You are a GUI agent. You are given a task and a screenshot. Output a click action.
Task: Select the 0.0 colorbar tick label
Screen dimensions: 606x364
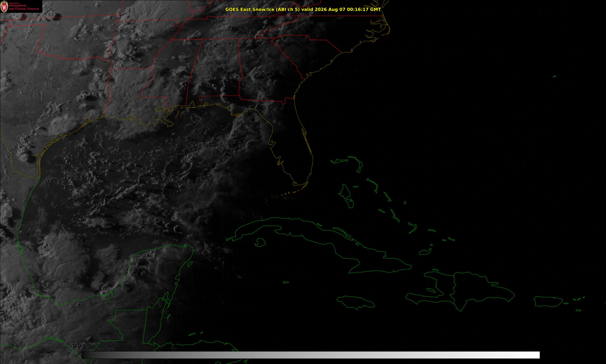click(81, 346)
